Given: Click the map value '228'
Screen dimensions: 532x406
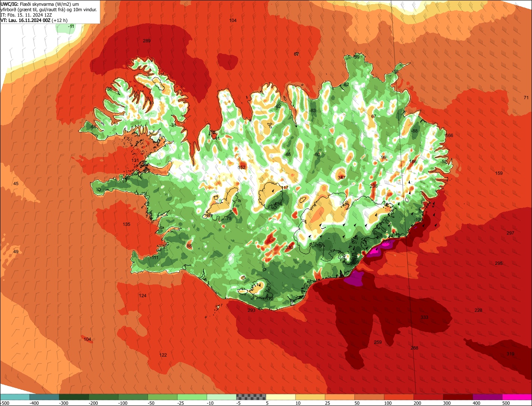Looking at the screenshot, I should pyautogui.click(x=478, y=310).
